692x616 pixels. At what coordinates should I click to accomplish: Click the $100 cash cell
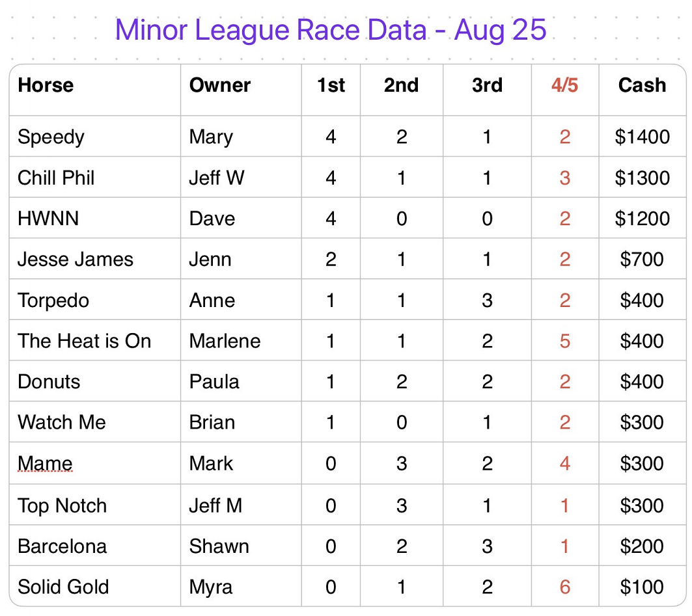tap(643, 587)
